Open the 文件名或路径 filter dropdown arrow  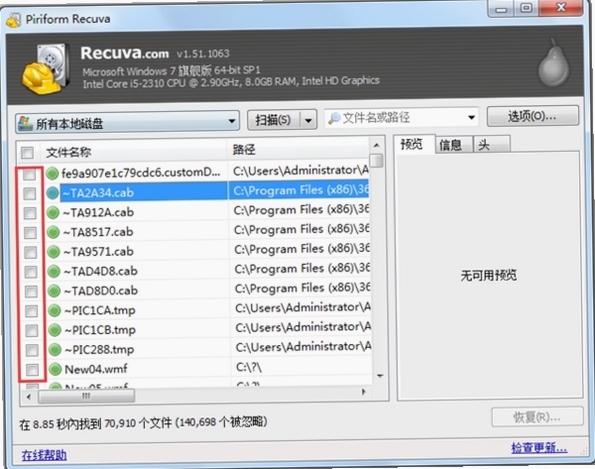coord(471,117)
